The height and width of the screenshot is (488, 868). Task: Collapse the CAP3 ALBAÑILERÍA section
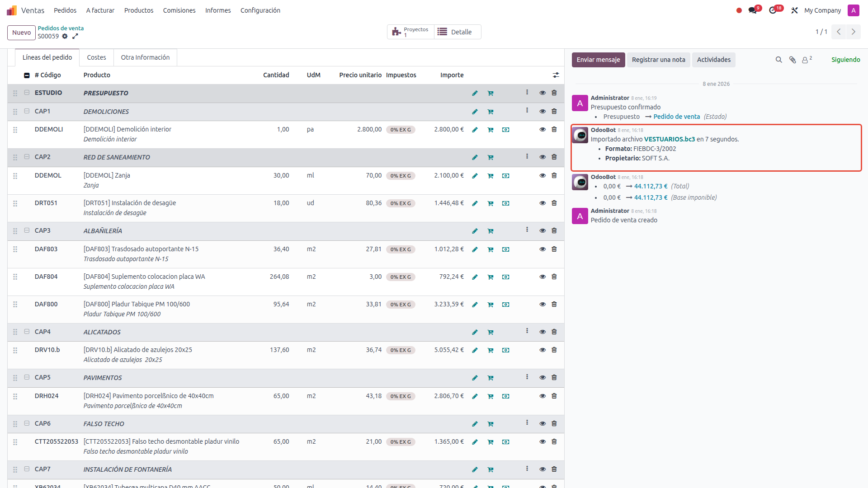(27, 230)
